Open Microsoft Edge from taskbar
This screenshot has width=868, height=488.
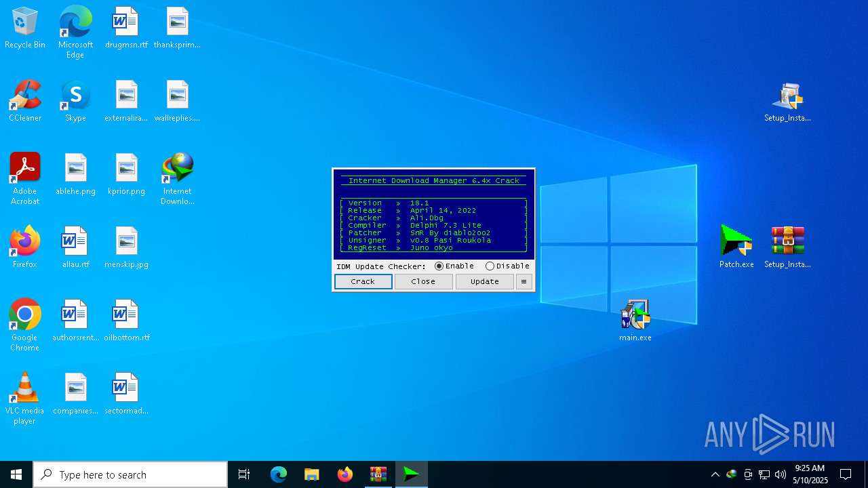[279, 474]
